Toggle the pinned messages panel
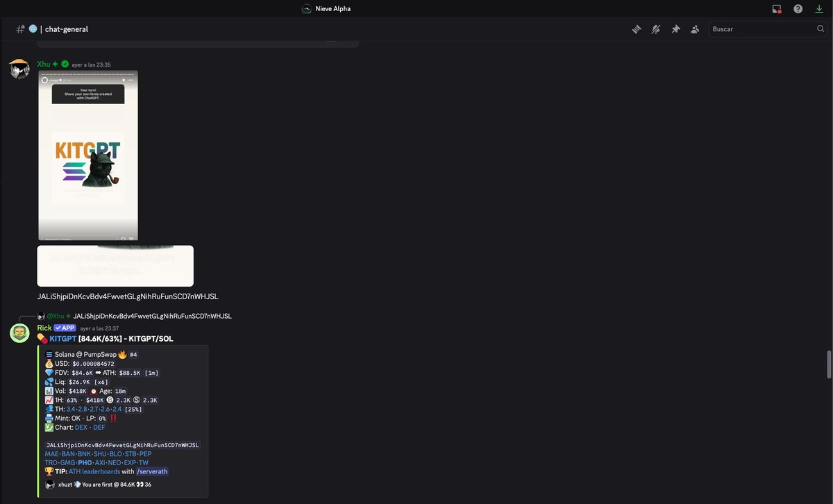The image size is (833, 504). click(675, 29)
